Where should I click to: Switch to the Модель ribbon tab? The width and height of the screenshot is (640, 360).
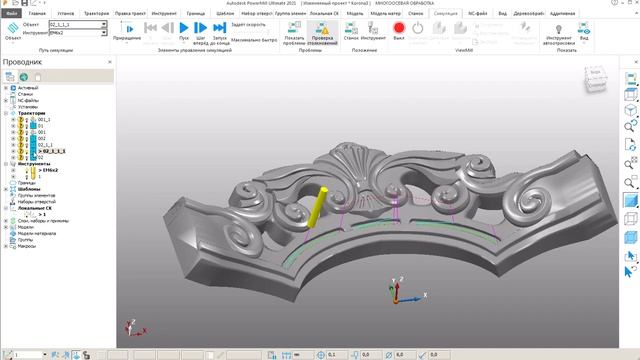pos(355,13)
